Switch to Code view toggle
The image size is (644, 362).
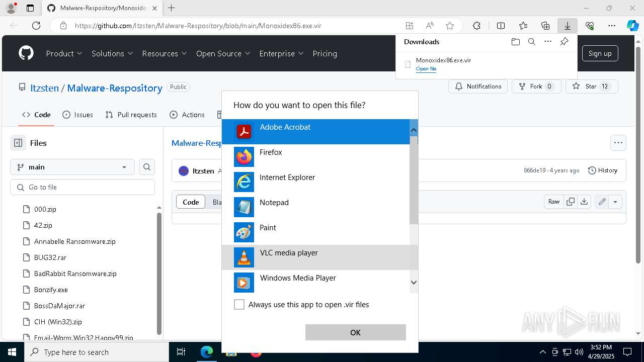pos(191,202)
